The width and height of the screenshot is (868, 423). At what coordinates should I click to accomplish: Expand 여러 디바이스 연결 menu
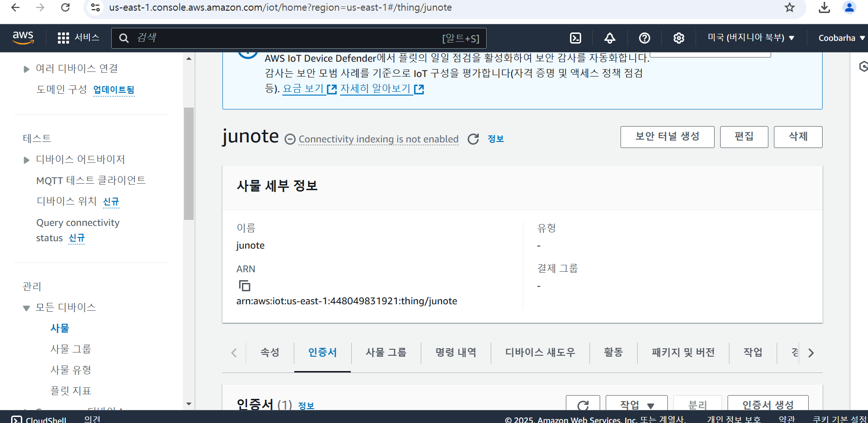26,69
